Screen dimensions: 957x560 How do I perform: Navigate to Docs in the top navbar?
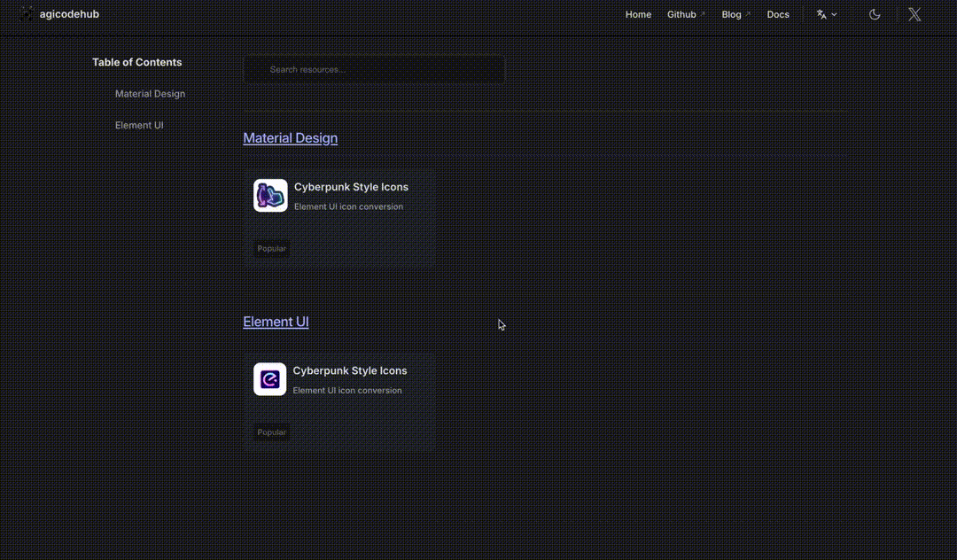(x=778, y=14)
